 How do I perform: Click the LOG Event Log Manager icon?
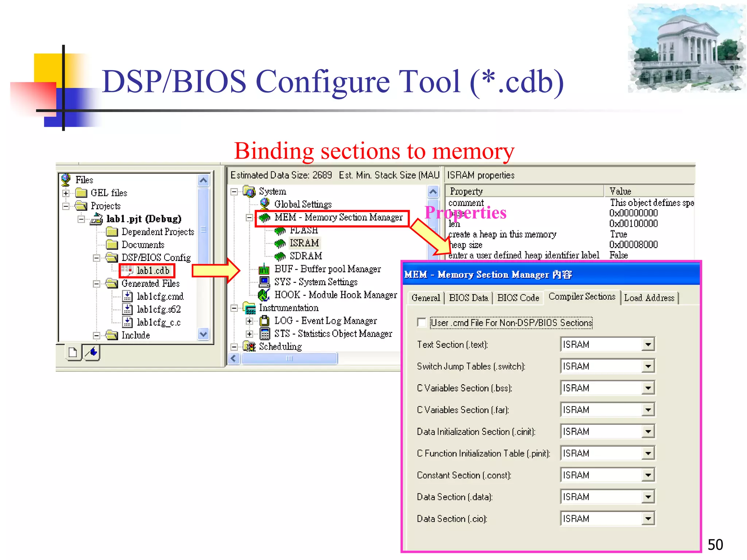click(264, 320)
